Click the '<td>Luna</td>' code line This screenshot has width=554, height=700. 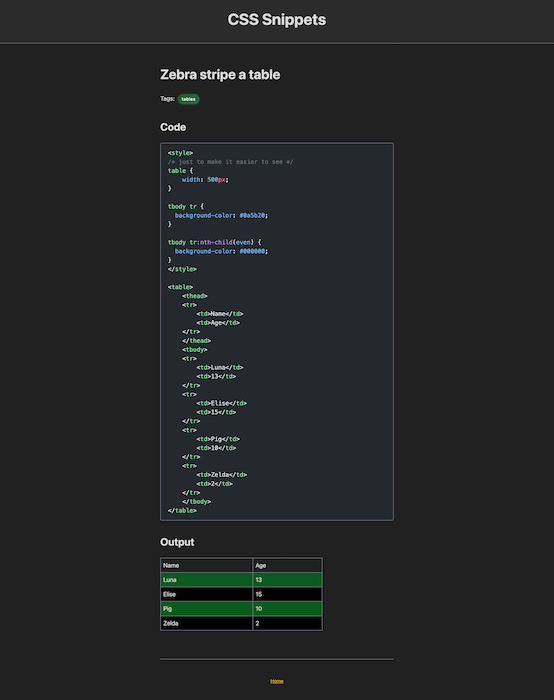(220, 367)
